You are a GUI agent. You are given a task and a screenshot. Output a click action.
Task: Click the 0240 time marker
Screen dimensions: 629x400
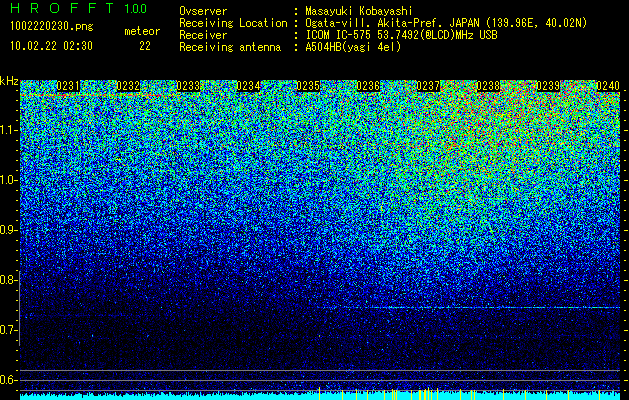pos(608,86)
